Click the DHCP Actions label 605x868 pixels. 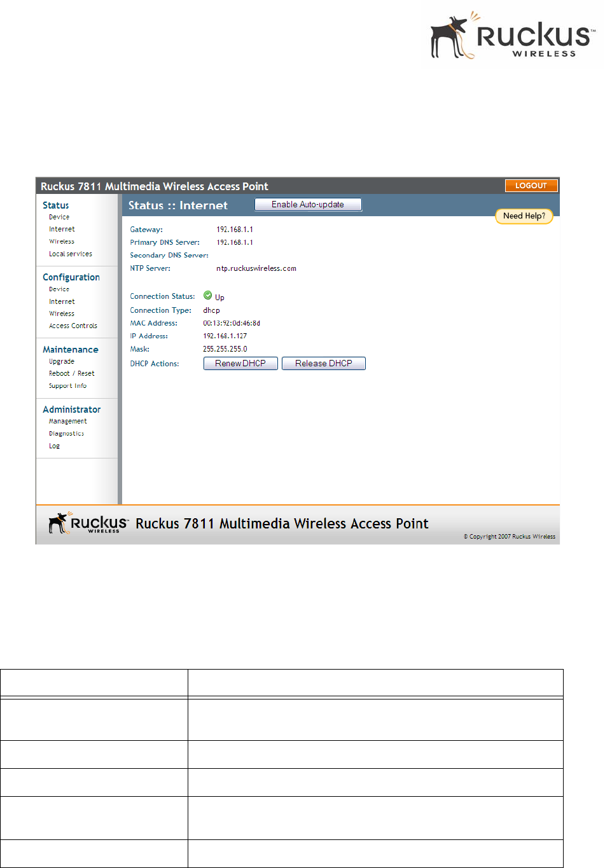tap(155, 364)
